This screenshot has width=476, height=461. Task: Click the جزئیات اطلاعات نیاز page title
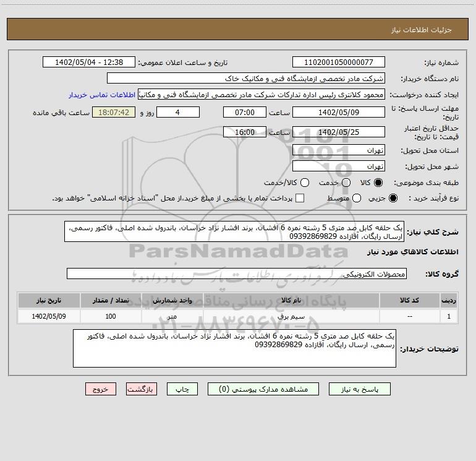422,30
